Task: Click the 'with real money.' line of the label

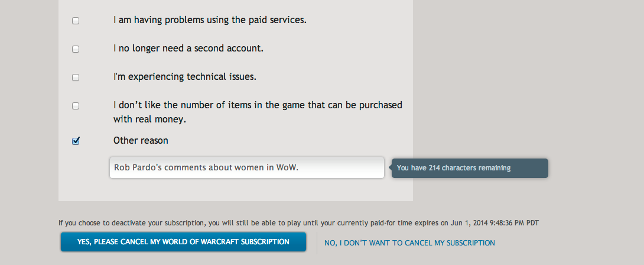Action: pos(149,119)
